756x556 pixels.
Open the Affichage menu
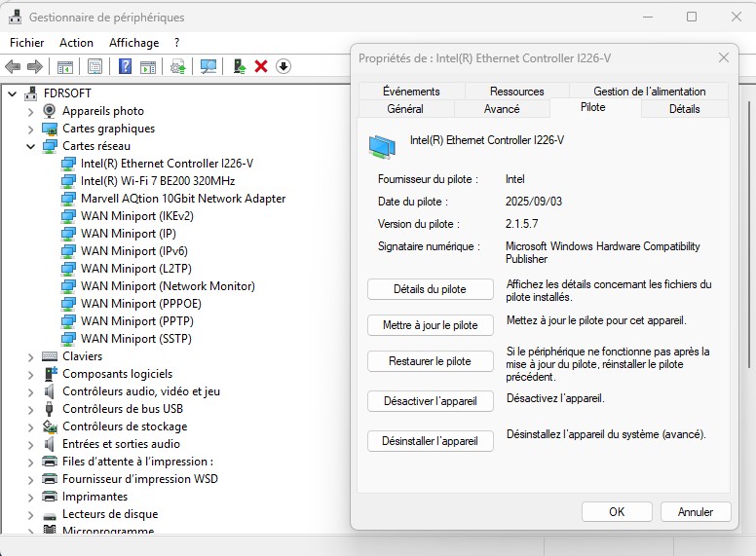(x=133, y=43)
